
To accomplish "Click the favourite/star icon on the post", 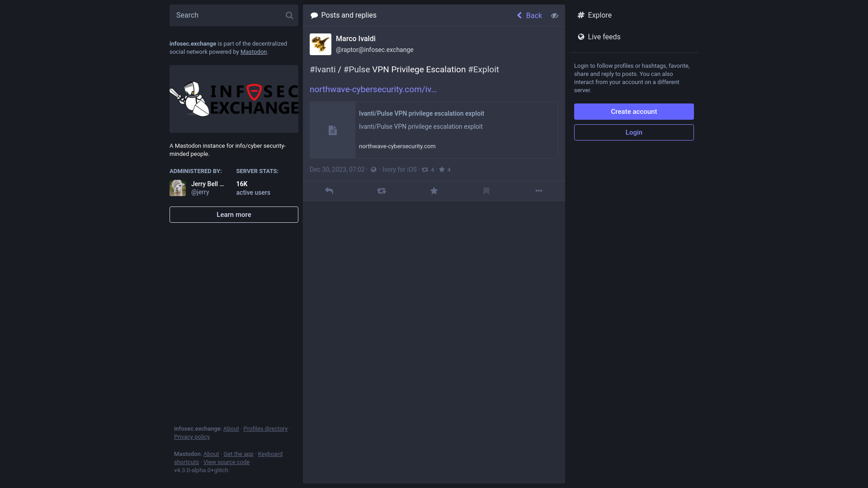I will pyautogui.click(x=434, y=191).
